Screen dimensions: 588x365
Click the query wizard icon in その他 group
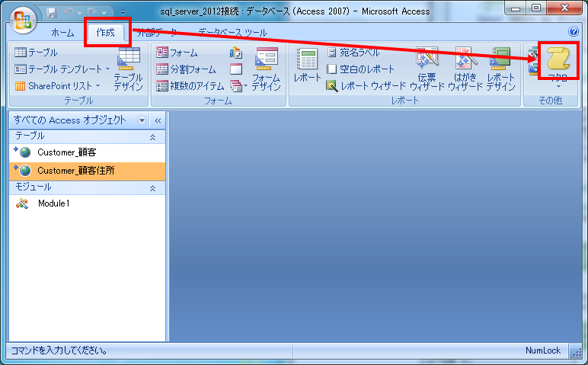[x=533, y=53]
